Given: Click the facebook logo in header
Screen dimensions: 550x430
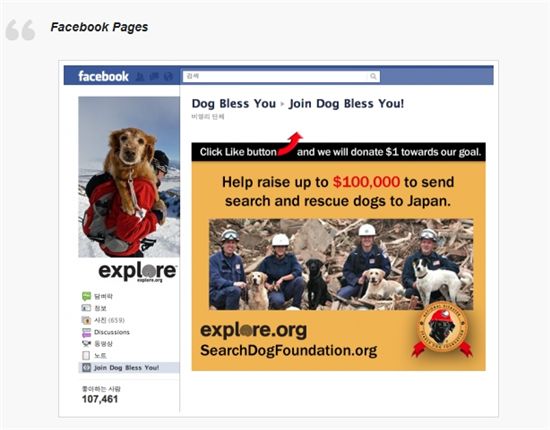Looking at the screenshot, I should (103, 76).
